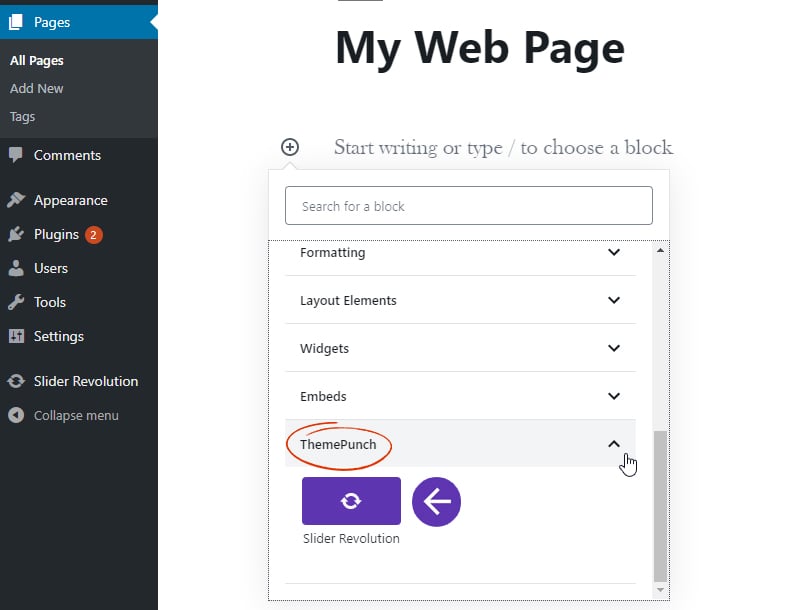Click the Collapse menu arrow icon
The image size is (800, 610).
[16, 415]
